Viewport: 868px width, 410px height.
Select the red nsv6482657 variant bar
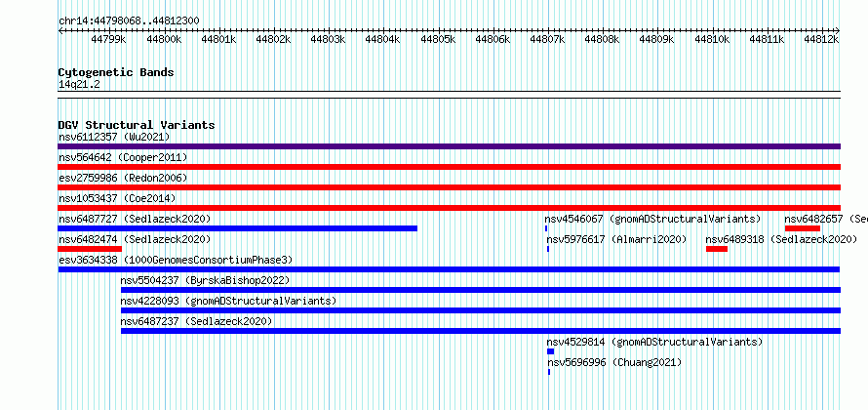[x=802, y=228]
